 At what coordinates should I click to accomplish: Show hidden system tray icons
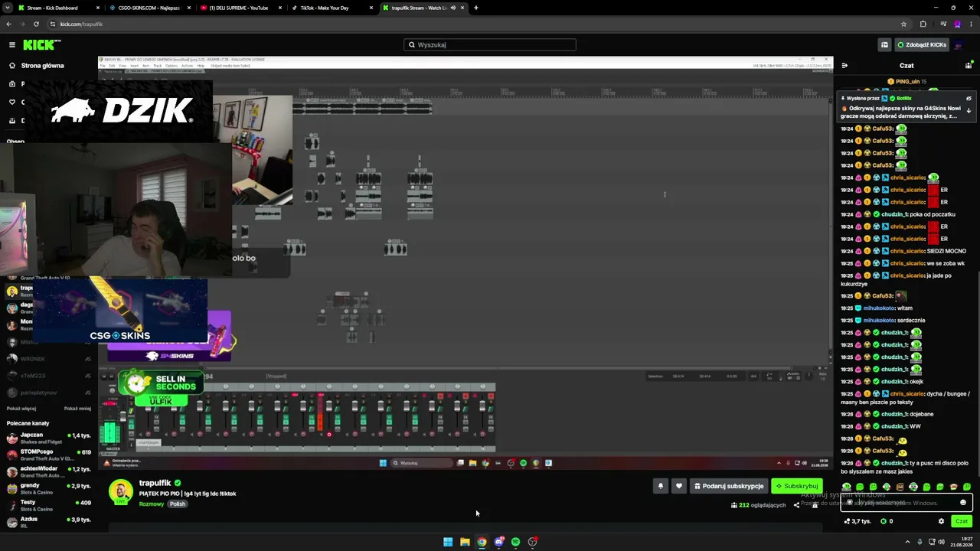point(908,542)
